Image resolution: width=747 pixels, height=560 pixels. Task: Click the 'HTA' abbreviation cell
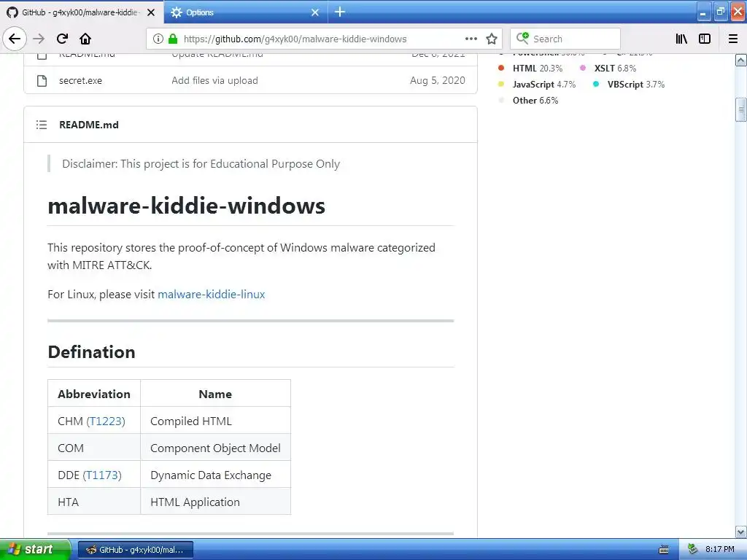click(94, 502)
